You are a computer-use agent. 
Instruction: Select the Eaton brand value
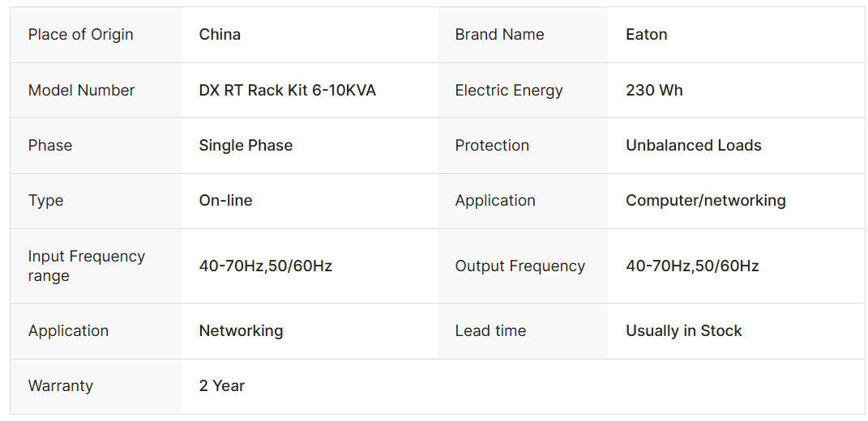coord(646,35)
